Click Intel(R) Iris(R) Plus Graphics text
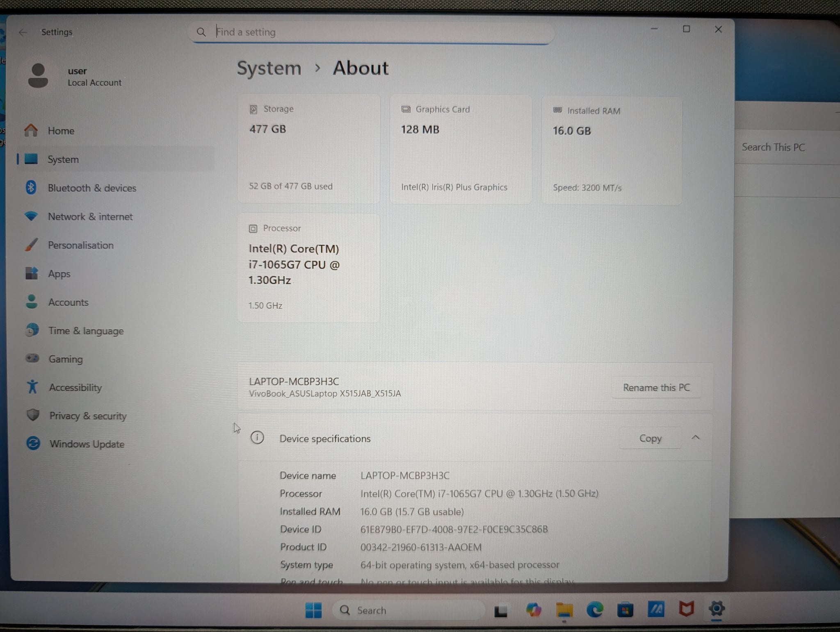Viewport: 840px width, 632px height. pos(454,187)
